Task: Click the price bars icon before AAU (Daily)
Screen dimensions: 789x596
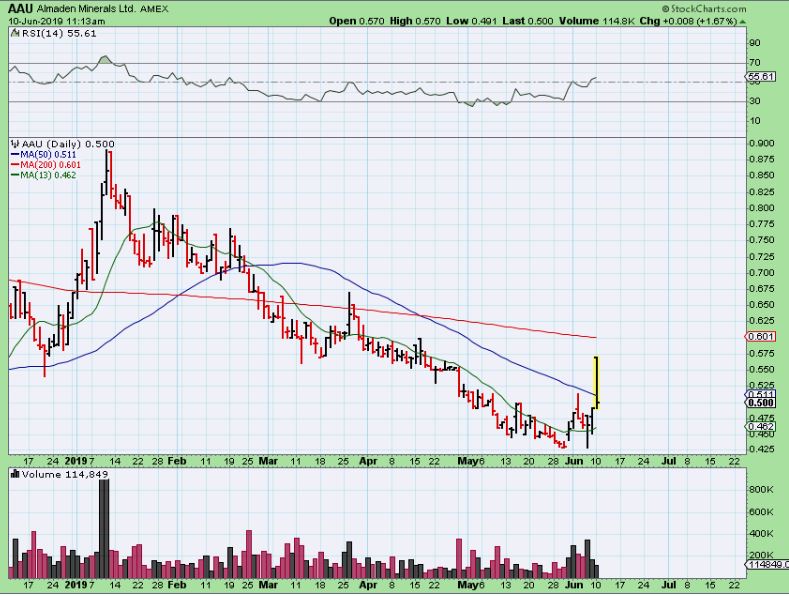Action: pyautogui.click(x=15, y=144)
